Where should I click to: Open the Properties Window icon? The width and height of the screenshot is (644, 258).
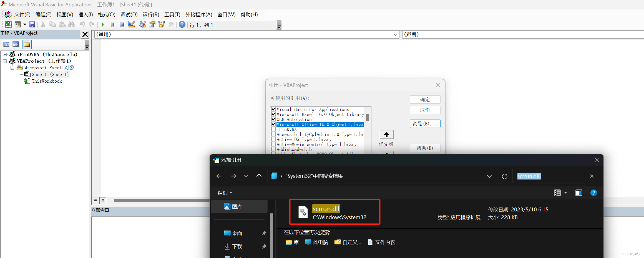point(152,25)
